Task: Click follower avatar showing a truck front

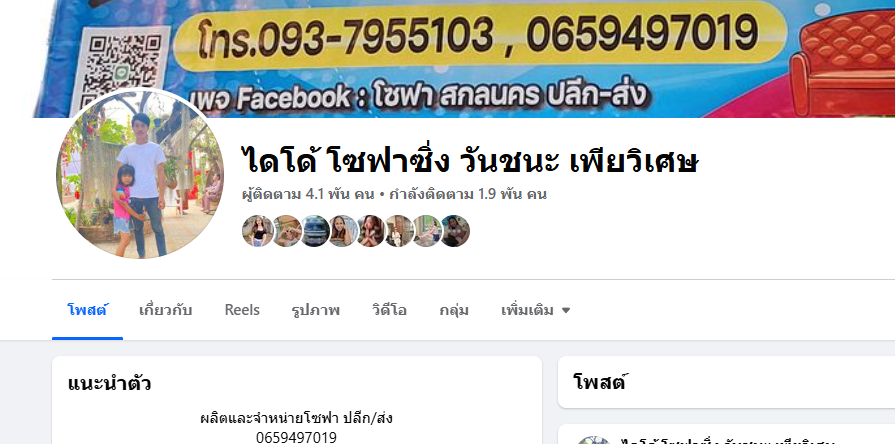Action: (315, 231)
